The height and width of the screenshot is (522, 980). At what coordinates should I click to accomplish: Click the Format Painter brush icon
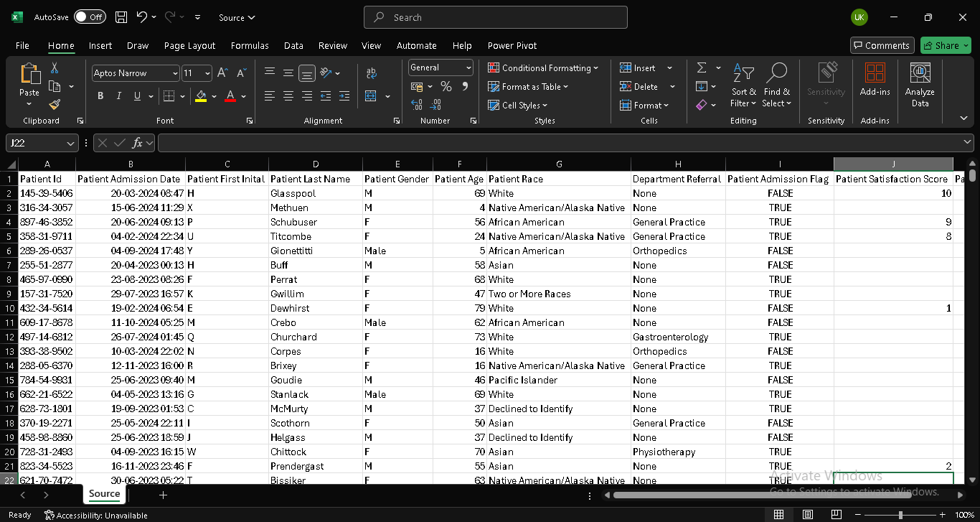click(x=55, y=105)
